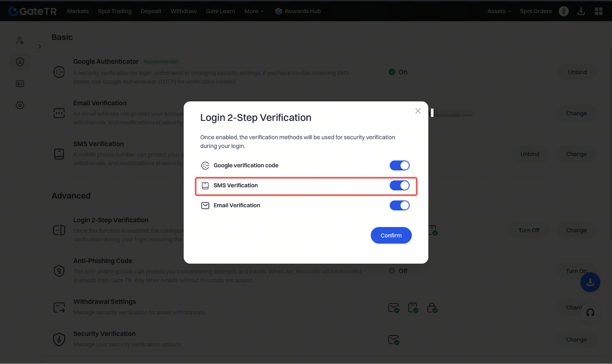The image size is (612, 364).
Task: Open the Markets menu item
Action: click(78, 11)
